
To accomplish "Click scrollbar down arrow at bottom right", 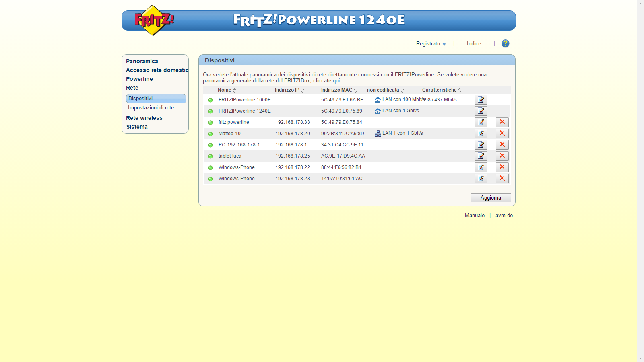I will click(640, 358).
